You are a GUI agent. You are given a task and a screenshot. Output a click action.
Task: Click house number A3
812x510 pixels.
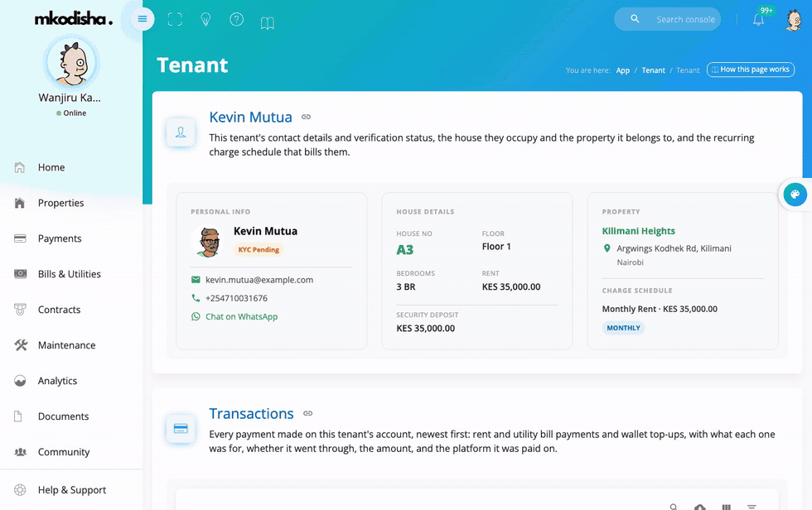point(405,250)
